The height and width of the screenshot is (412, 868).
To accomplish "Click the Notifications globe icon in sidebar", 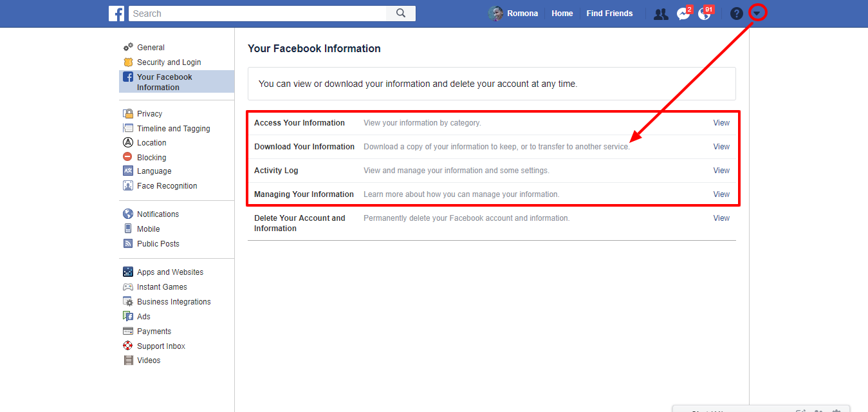I will tap(128, 214).
